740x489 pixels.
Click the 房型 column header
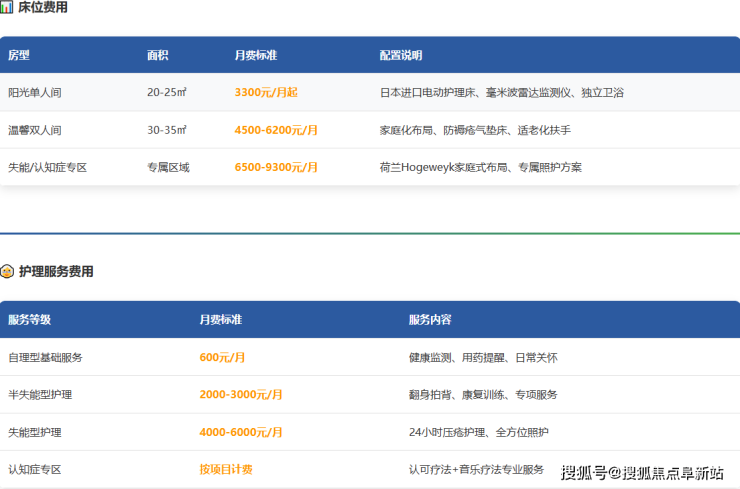click(19, 55)
